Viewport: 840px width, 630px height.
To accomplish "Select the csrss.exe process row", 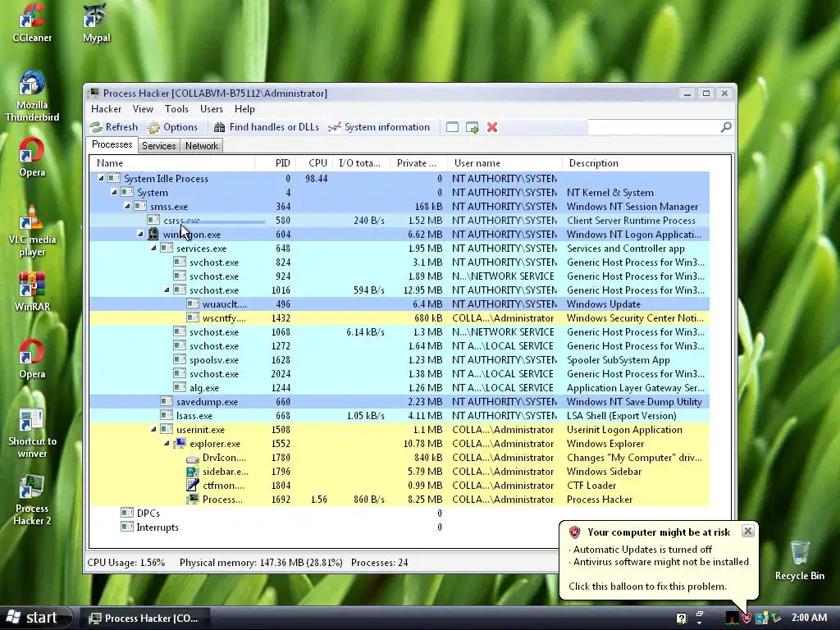I will tap(399, 220).
